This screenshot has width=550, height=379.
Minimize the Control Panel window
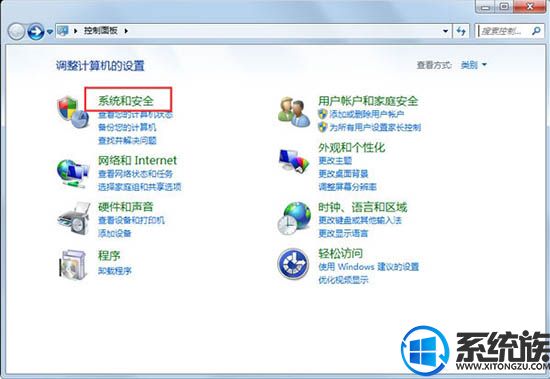point(486,6)
